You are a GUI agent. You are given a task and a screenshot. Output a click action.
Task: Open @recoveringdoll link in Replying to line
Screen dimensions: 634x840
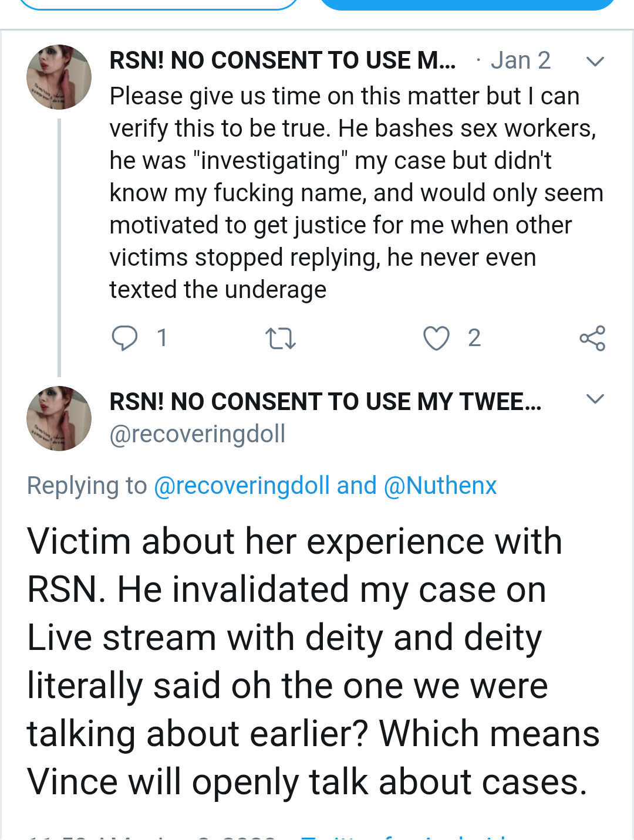[242, 486]
